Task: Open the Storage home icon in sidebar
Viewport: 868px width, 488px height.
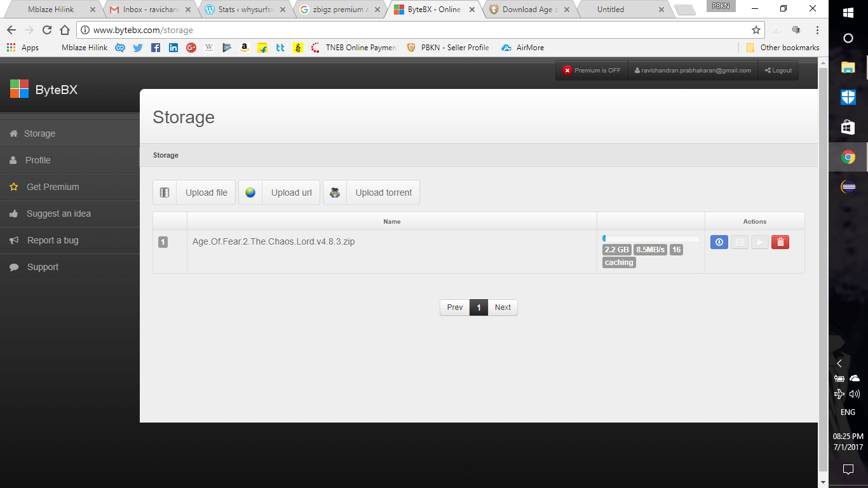Action: (x=14, y=133)
